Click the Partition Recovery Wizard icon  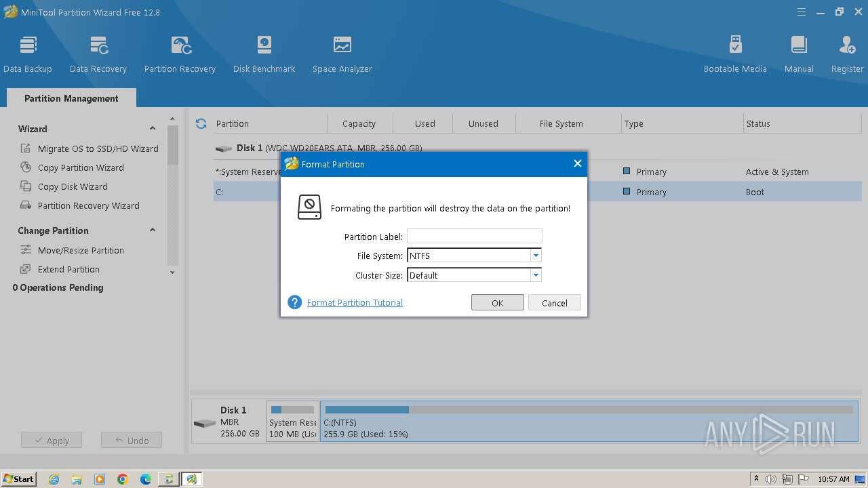26,205
